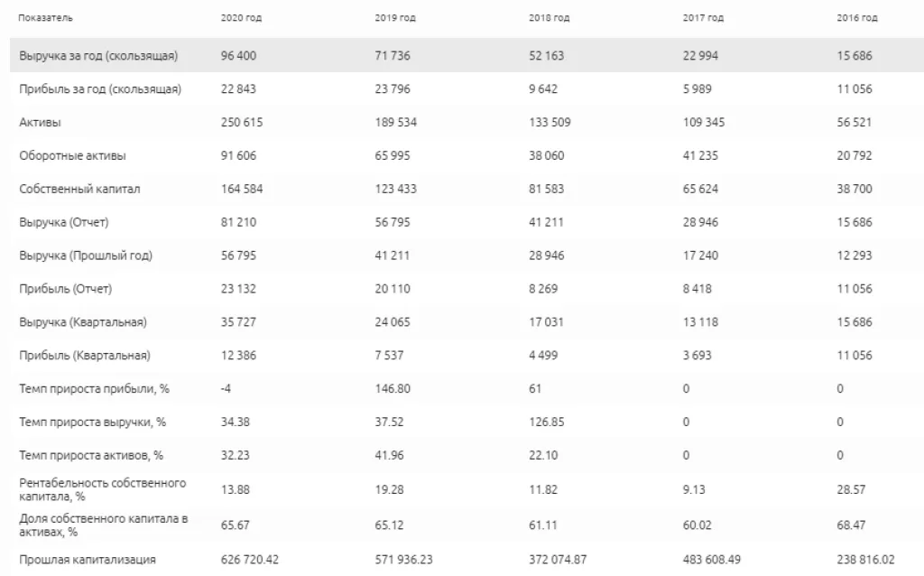Image resolution: width=924 pixels, height=576 pixels.
Task: Click the 2020 revenue value 96 400
Action: 238,56
